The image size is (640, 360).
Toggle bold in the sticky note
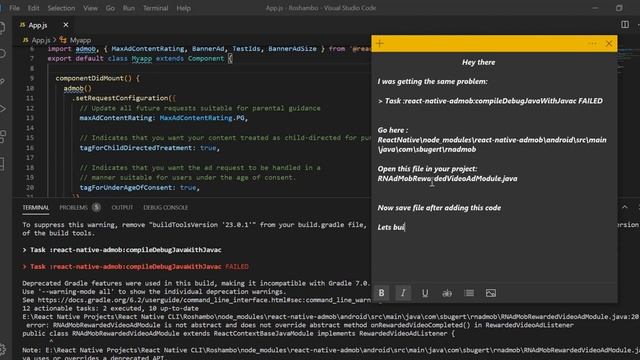pyautogui.click(x=381, y=293)
